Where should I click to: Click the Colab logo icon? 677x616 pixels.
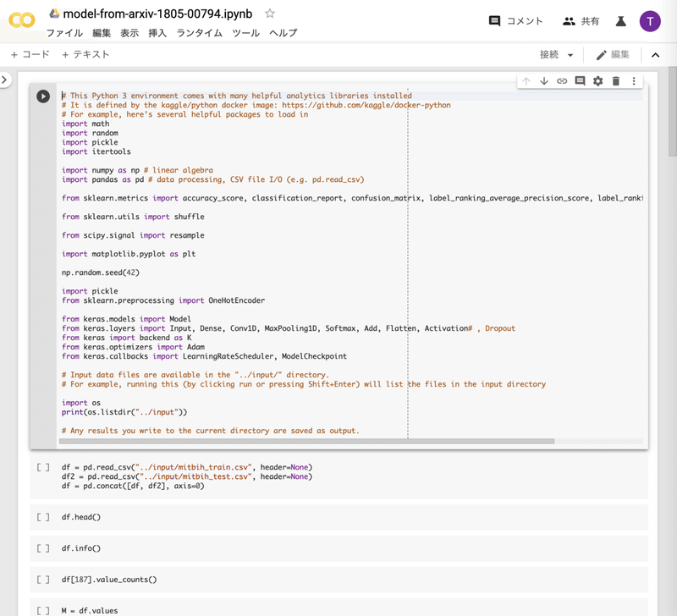[x=22, y=20]
